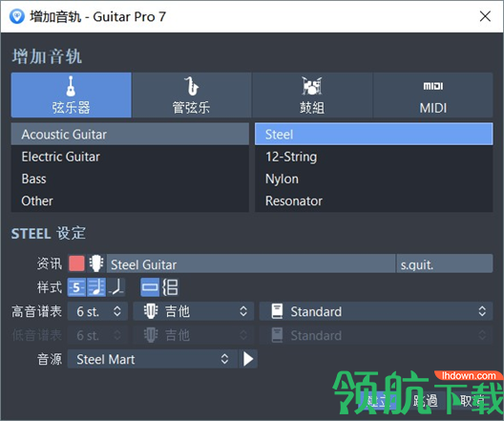
Task: Toggle tablature notation style
Action: pyautogui.click(x=76, y=287)
